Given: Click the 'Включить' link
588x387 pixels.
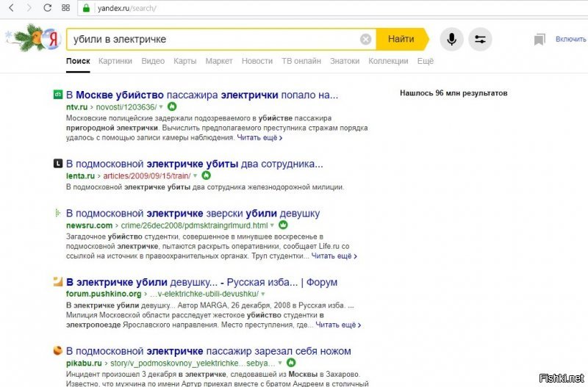Looking at the screenshot, I should [x=571, y=39].
